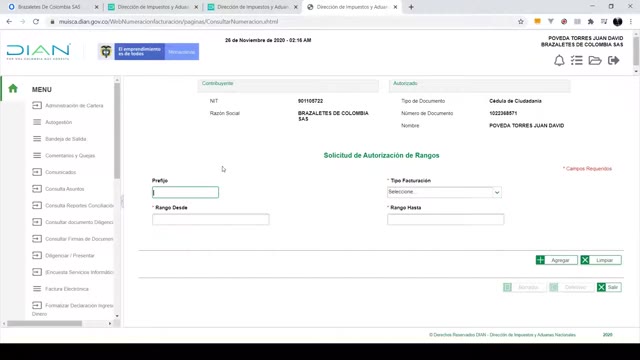
Task: Focus the Prefijo input field
Action: tap(185, 192)
